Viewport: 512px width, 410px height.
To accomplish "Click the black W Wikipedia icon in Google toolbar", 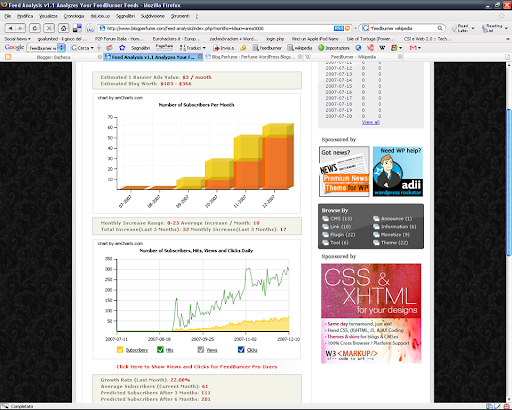I will point(382,48).
